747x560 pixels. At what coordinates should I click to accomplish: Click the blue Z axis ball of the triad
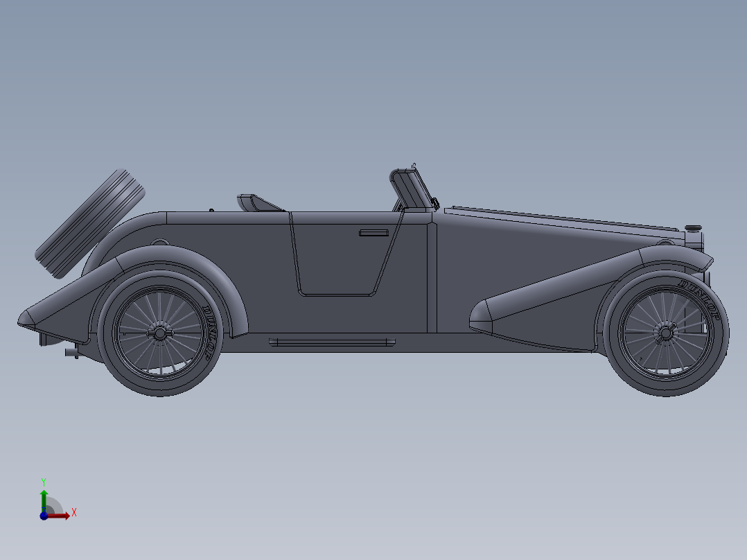coord(44,516)
